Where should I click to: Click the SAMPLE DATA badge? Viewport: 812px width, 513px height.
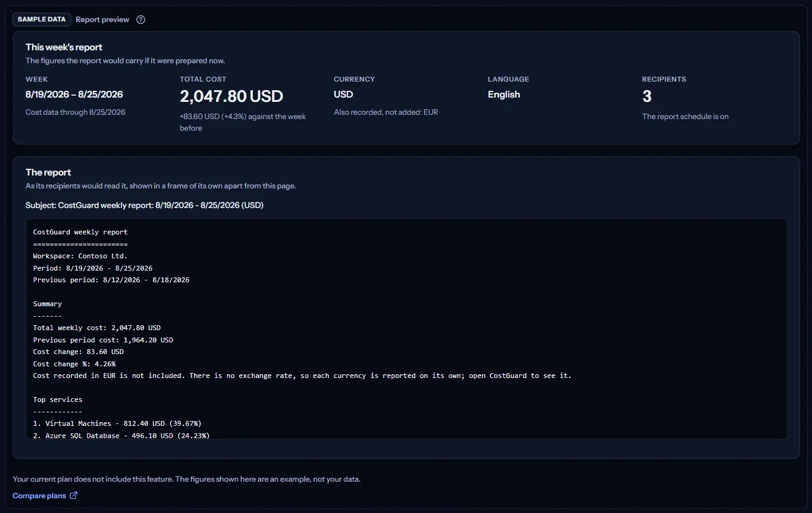coord(42,20)
